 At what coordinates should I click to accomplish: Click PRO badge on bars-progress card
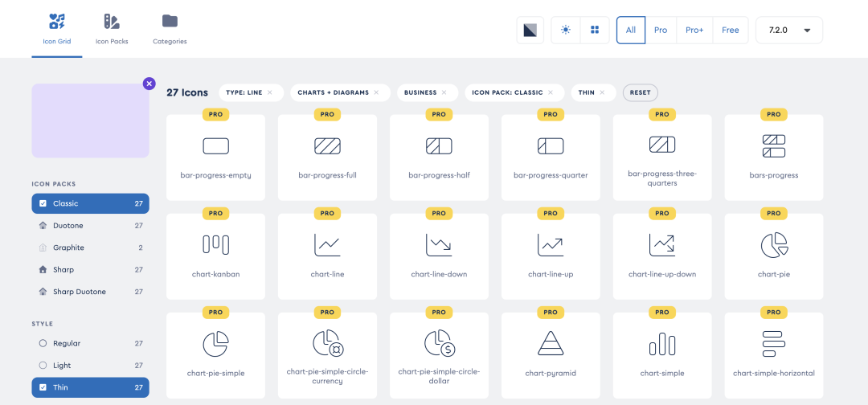[x=774, y=115]
